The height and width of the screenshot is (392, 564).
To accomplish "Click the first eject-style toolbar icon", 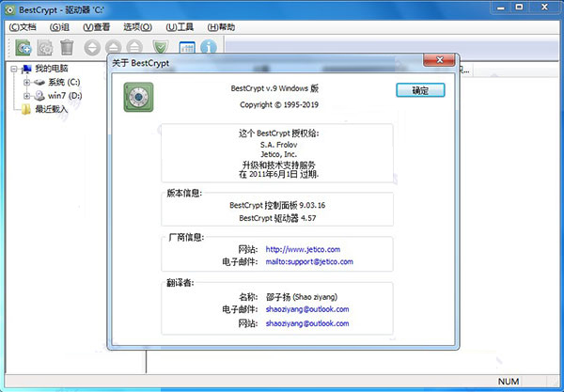I will coord(114,48).
